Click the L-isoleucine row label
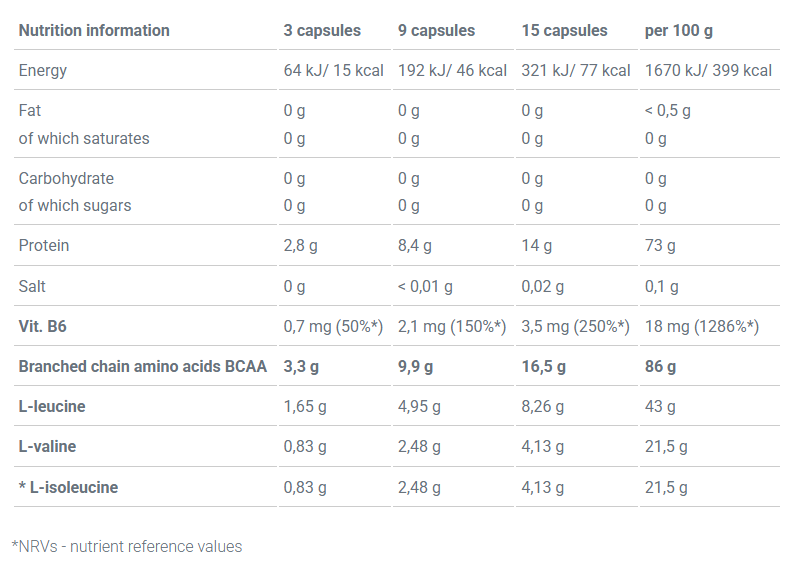796x574 pixels. click(x=68, y=488)
